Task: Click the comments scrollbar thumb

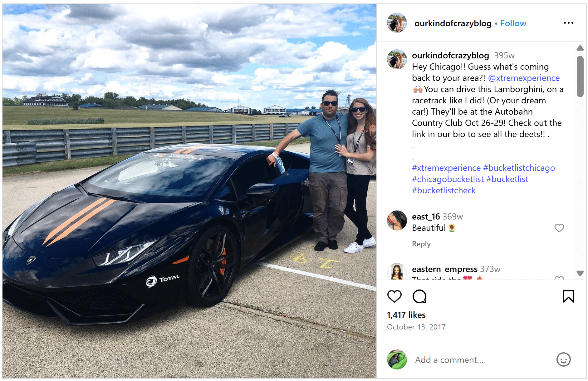Action: (x=580, y=76)
